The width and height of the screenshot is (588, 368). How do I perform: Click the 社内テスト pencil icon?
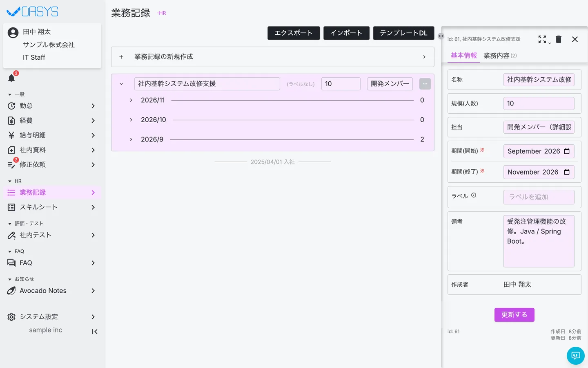(x=11, y=235)
